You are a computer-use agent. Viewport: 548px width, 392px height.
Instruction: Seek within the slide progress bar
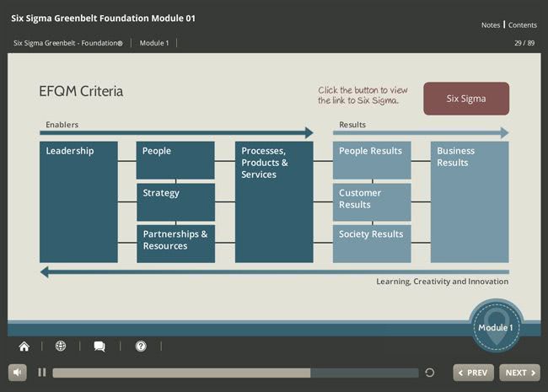[235, 373]
